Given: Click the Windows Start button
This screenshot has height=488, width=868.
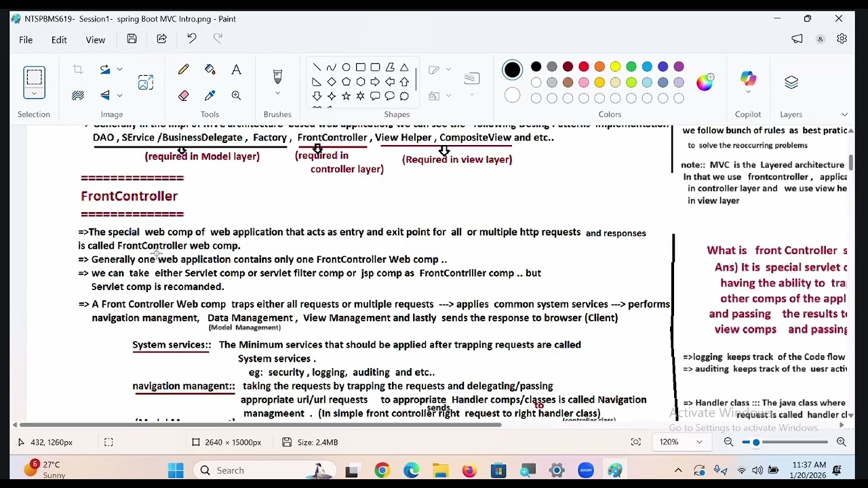Looking at the screenshot, I should (x=176, y=470).
